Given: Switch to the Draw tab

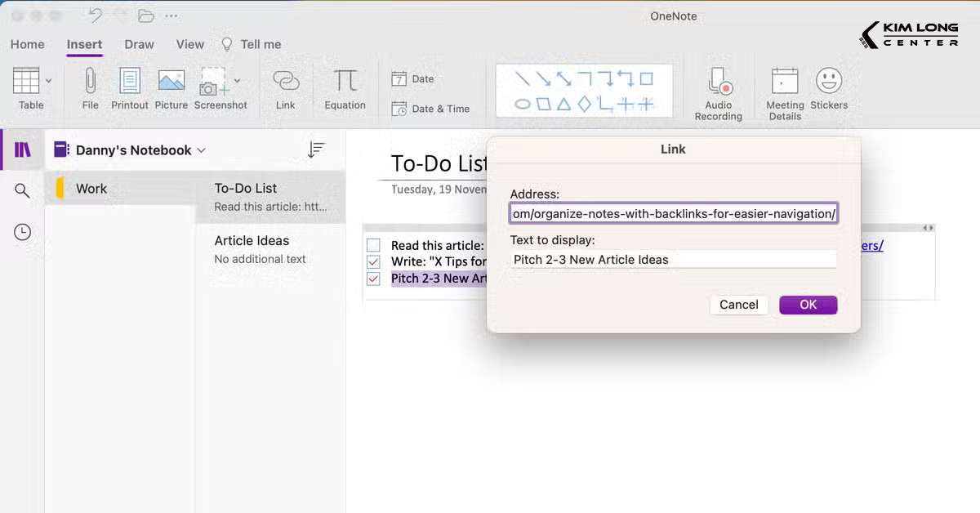Looking at the screenshot, I should (138, 44).
